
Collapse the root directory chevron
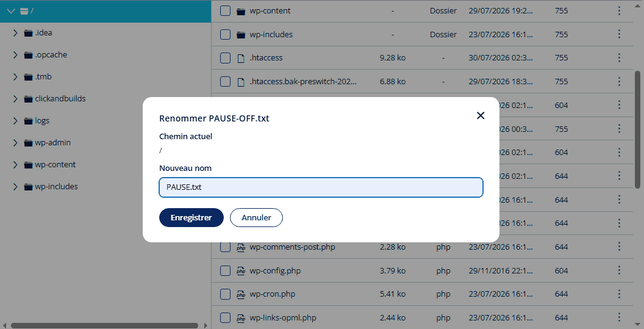point(11,11)
